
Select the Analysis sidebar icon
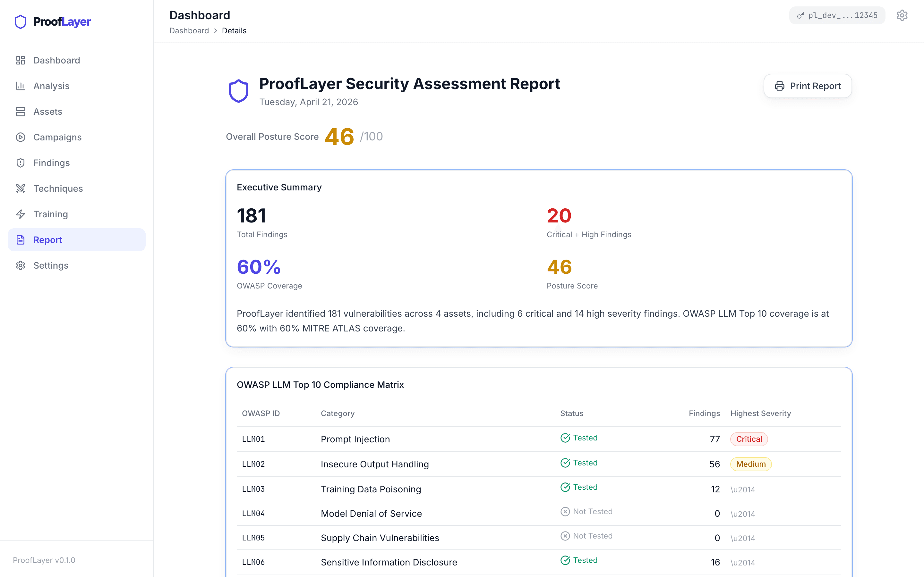click(x=20, y=86)
